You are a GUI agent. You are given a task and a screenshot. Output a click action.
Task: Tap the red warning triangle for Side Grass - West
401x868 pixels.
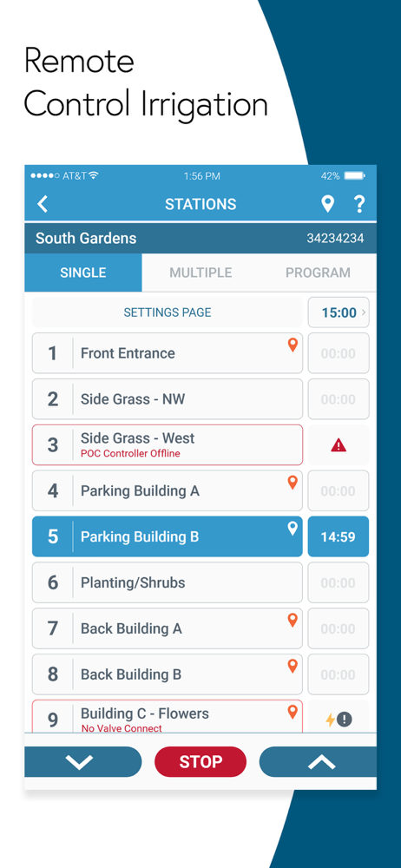339,445
